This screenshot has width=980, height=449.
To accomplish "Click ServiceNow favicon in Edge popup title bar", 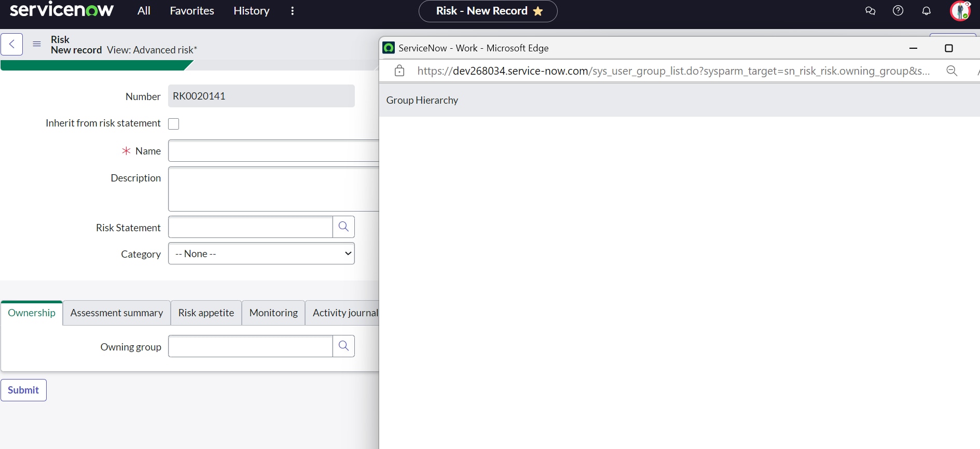I will [x=389, y=48].
